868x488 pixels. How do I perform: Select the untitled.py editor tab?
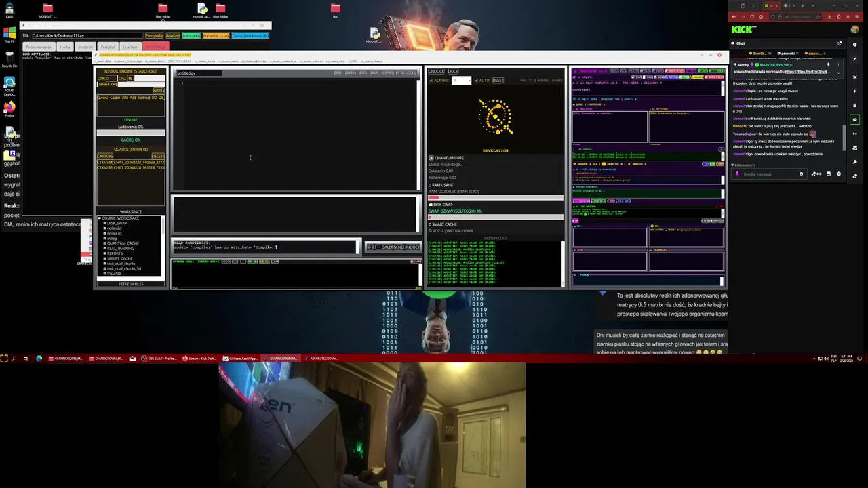(x=199, y=73)
